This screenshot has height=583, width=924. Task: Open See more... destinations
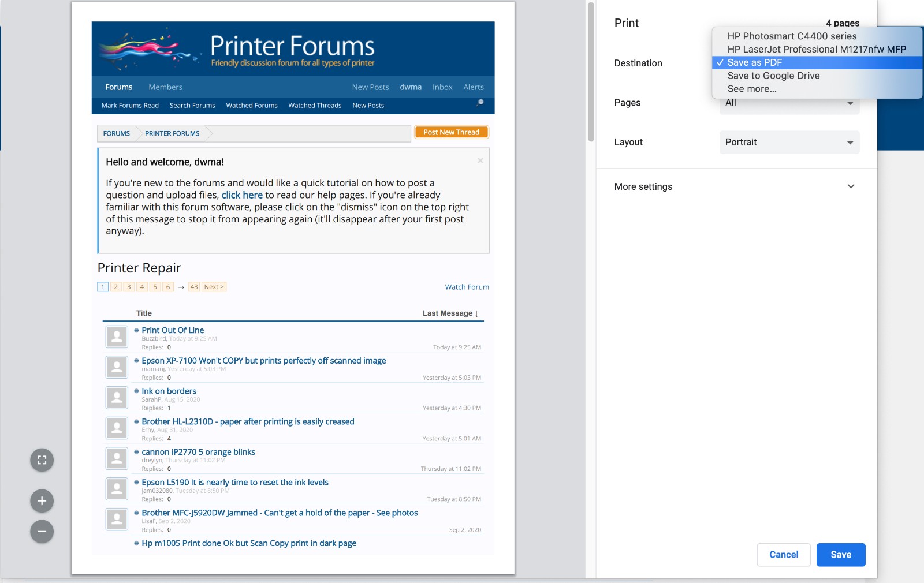(817, 89)
